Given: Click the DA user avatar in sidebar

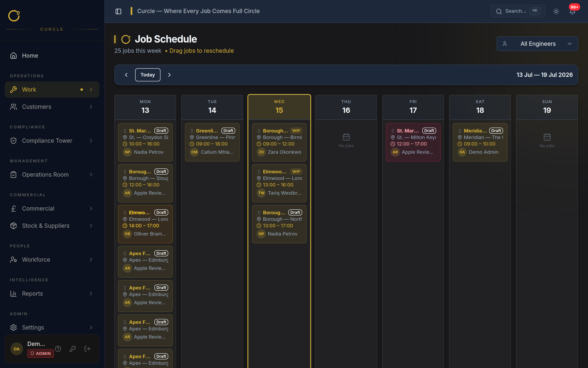Looking at the screenshot, I should pos(17,349).
